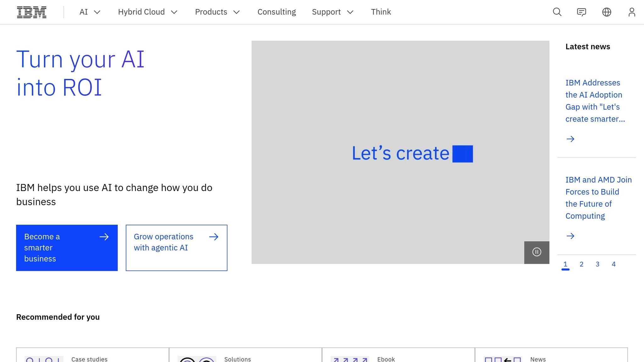
Task: Click Become a smarter business button
Action: [x=67, y=248]
